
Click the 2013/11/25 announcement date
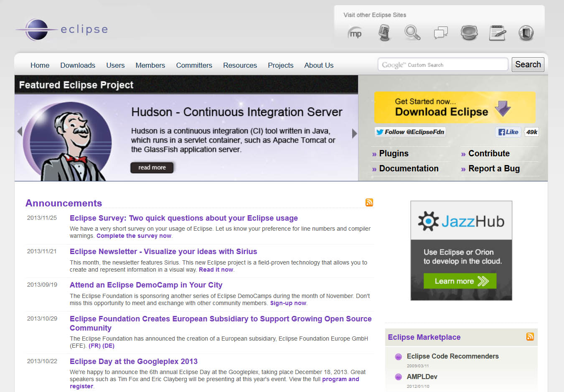point(42,218)
